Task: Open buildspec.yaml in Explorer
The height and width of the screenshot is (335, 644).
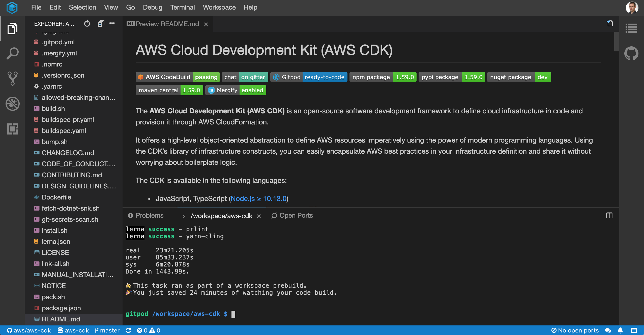Action: 74,131
